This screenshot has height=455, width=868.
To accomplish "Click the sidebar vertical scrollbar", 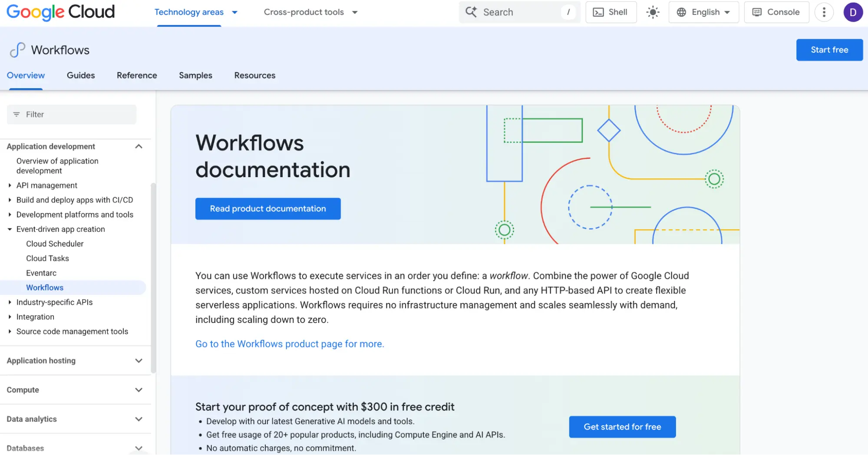I will pos(153,278).
